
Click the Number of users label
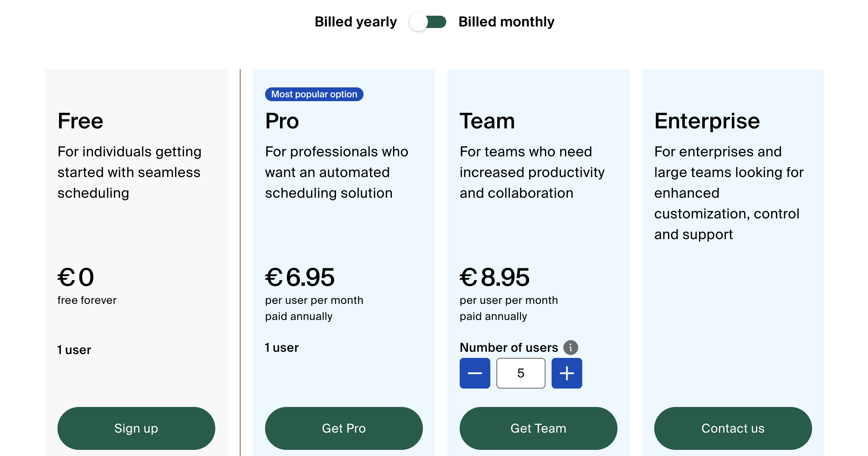pyautogui.click(x=508, y=347)
